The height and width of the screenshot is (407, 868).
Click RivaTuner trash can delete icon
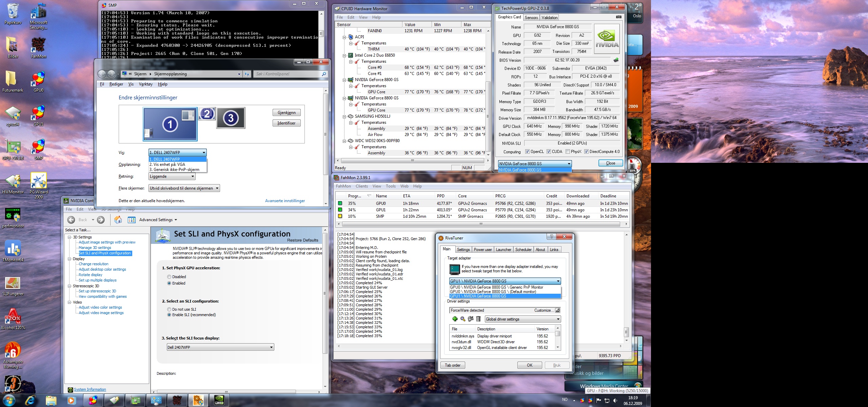(x=478, y=319)
